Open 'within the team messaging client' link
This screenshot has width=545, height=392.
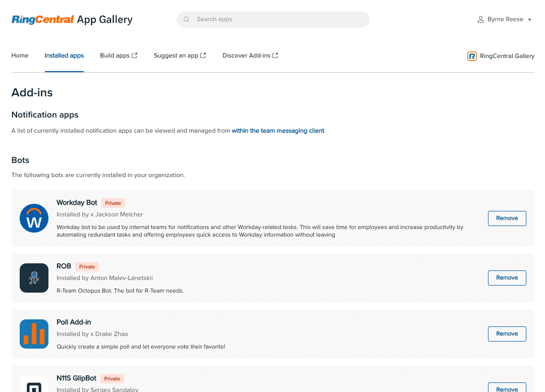278,131
